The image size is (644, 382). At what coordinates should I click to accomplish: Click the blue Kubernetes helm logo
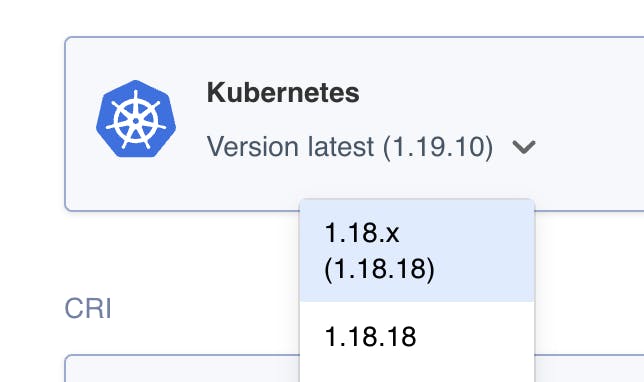click(136, 119)
